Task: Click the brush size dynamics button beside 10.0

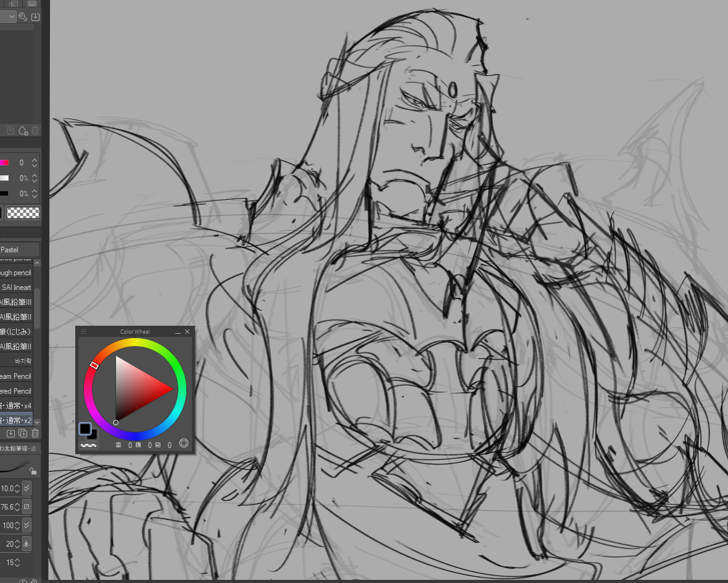Action: [27, 488]
